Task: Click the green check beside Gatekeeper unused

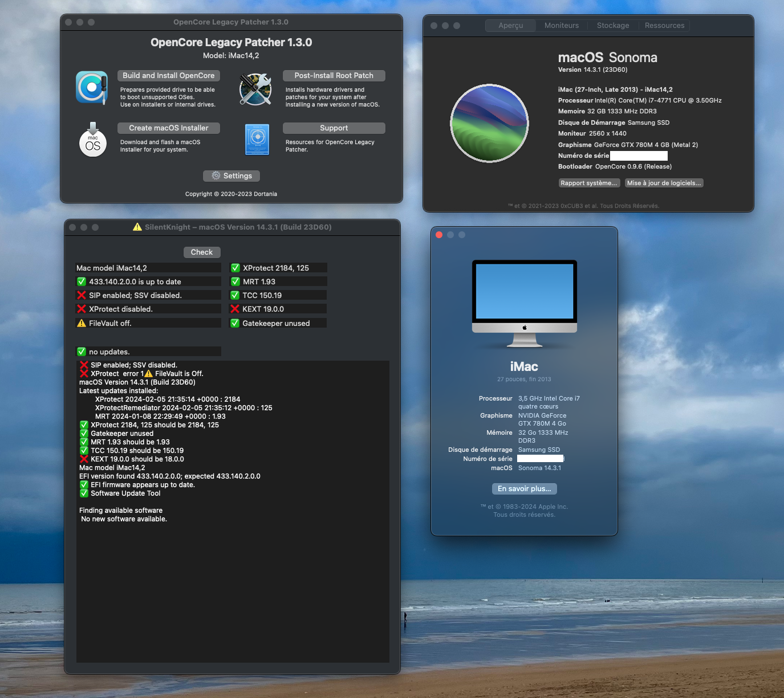Action: [235, 323]
